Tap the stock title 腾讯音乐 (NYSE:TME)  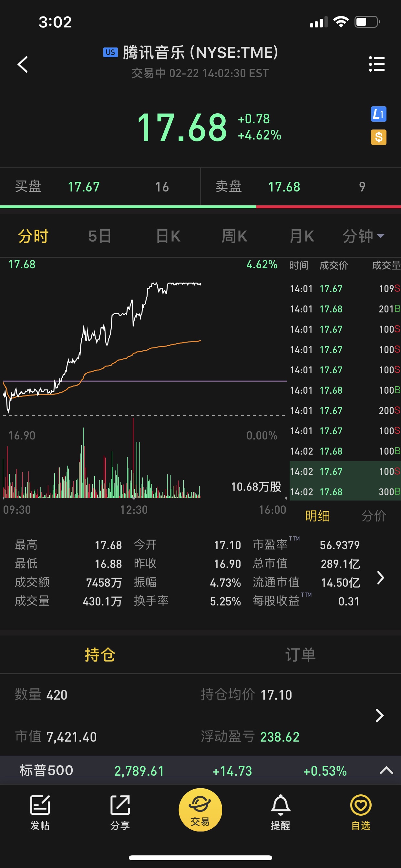[x=200, y=53]
